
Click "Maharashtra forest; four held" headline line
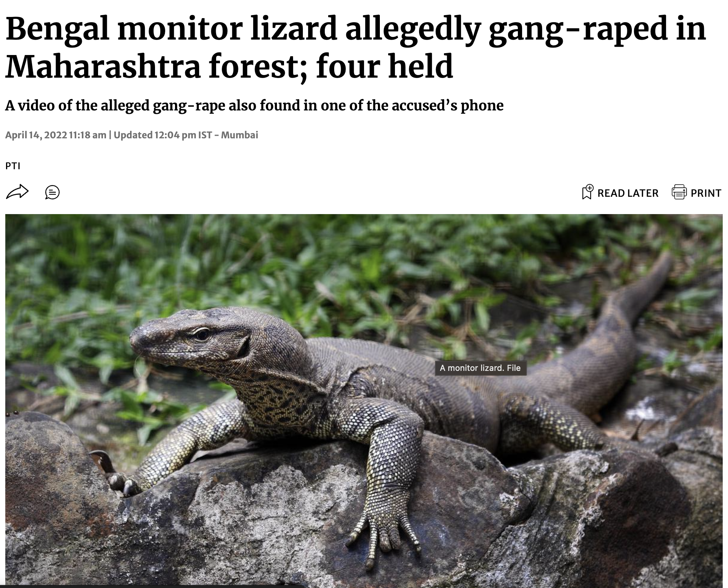click(229, 66)
